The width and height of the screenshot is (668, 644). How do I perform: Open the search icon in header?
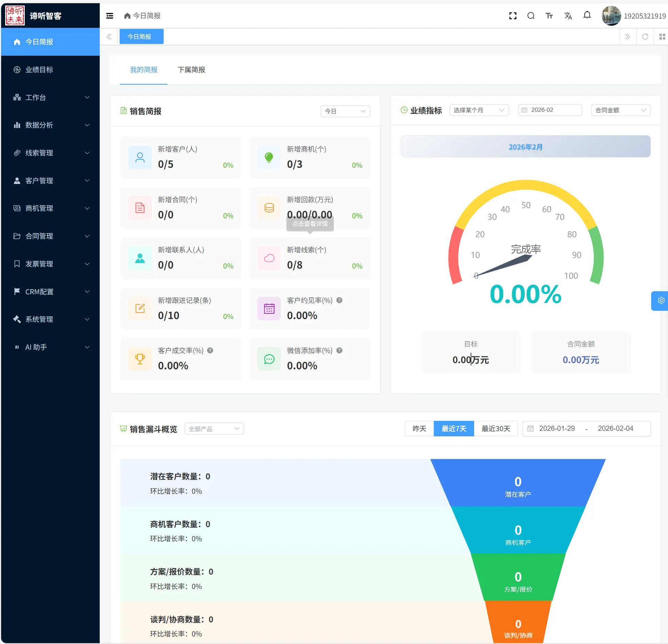click(x=531, y=16)
